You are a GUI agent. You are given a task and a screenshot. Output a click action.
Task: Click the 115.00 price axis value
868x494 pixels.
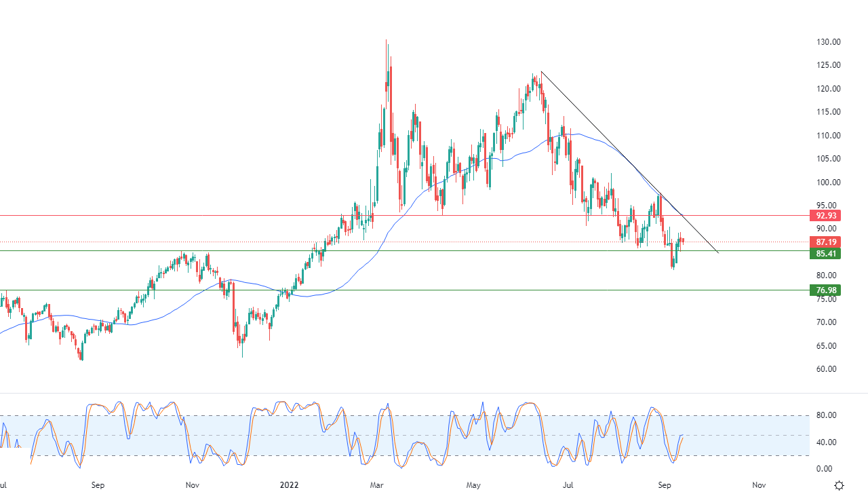(829, 112)
